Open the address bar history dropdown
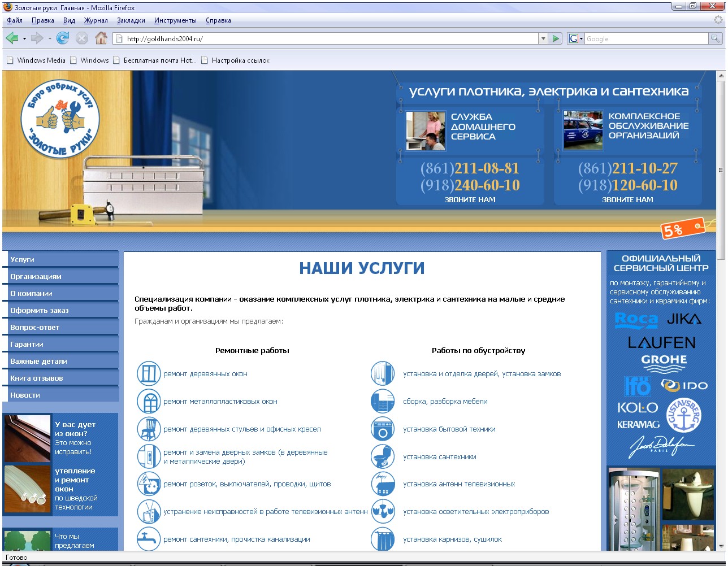Viewport: 728px width, 566px height. coord(543,38)
